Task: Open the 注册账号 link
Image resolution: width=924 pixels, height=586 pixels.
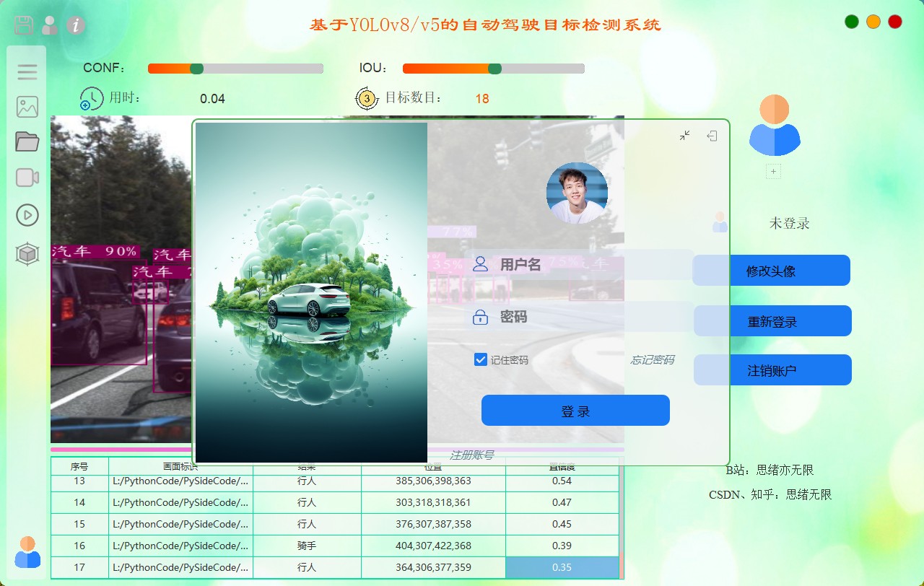Action: [x=471, y=455]
